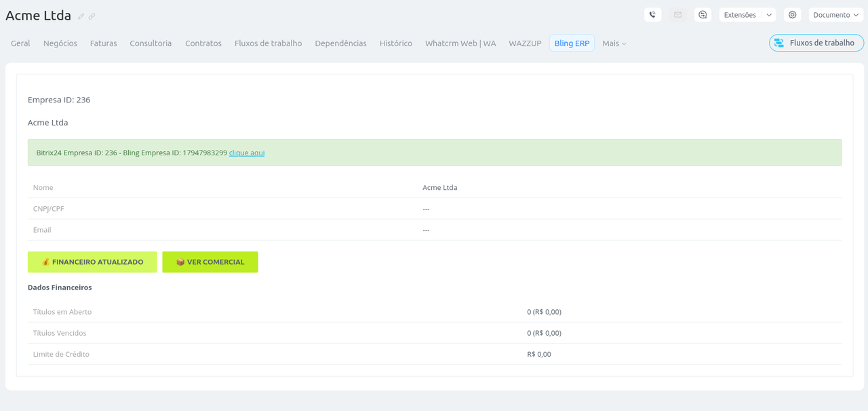
Task: Open settings with the gear icon
Action: [x=792, y=15]
